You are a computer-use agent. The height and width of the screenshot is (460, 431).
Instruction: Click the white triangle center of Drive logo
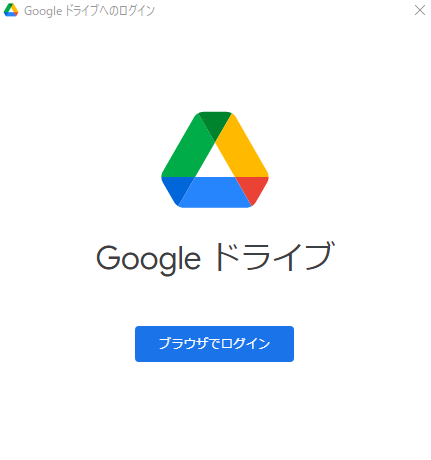(215, 165)
